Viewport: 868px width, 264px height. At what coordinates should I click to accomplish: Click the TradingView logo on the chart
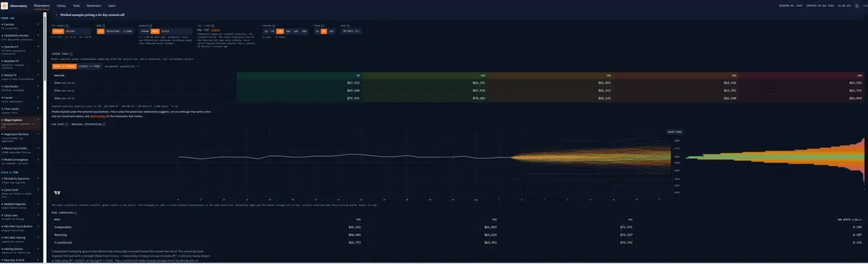click(x=57, y=193)
